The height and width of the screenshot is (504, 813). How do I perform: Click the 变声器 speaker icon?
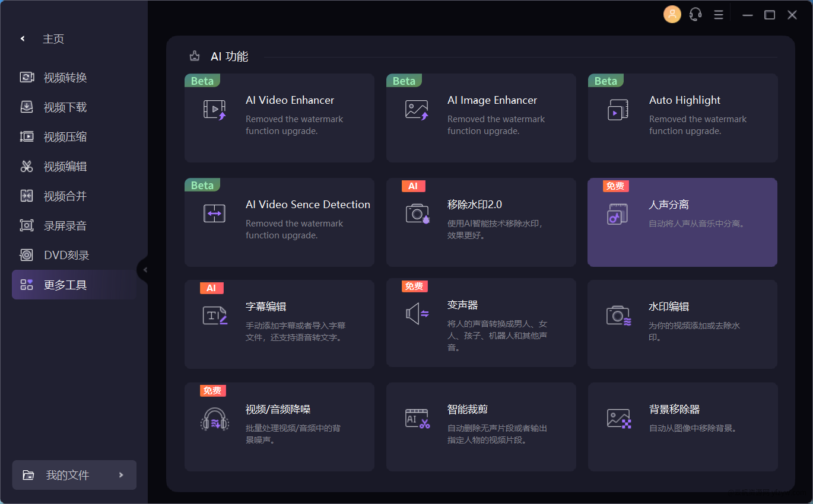tap(417, 314)
